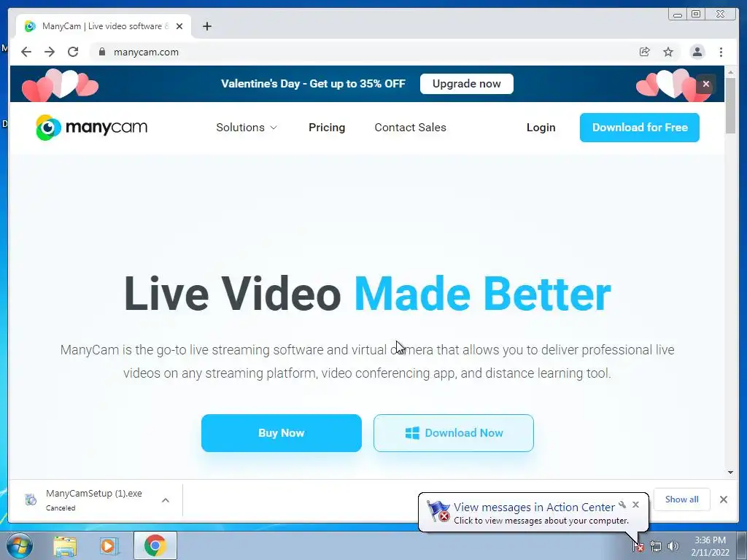The height and width of the screenshot is (560, 747).
Task: Reload the manycam.com page
Action: click(x=73, y=52)
